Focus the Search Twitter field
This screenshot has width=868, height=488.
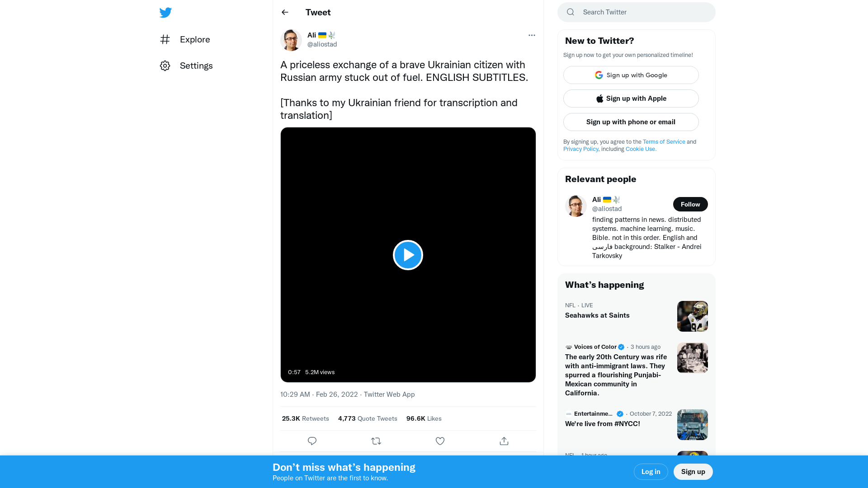pos(637,12)
